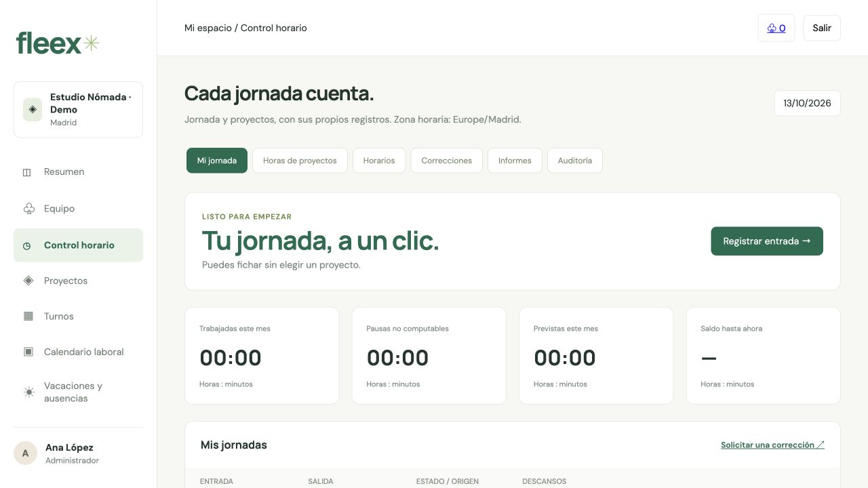Click the Turnos grid icon
868x488 pixels.
tap(28, 317)
